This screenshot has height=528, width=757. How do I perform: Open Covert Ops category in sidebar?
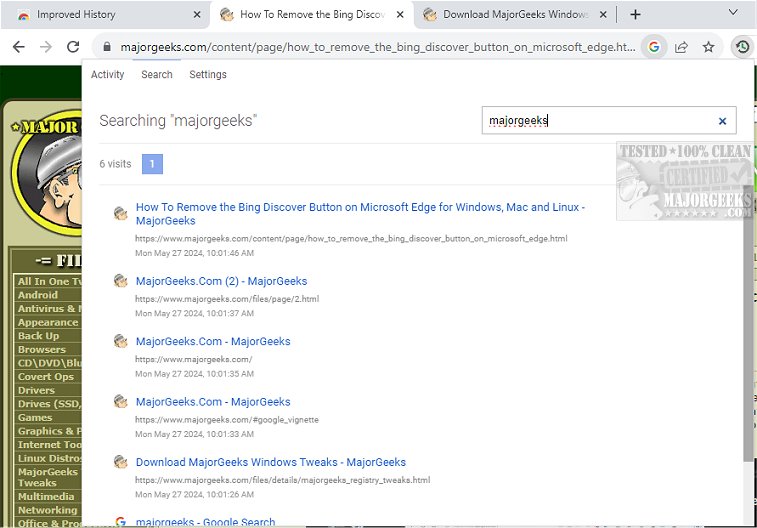pyautogui.click(x=46, y=376)
